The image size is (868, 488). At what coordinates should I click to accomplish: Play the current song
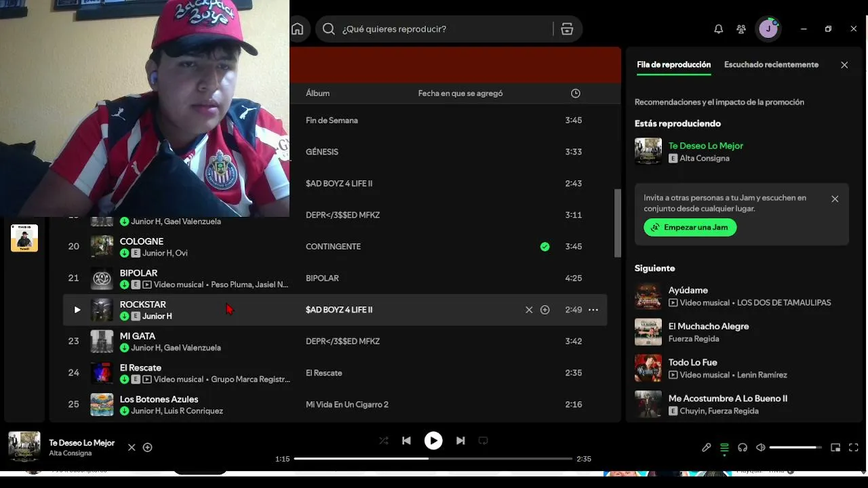click(x=433, y=441)
